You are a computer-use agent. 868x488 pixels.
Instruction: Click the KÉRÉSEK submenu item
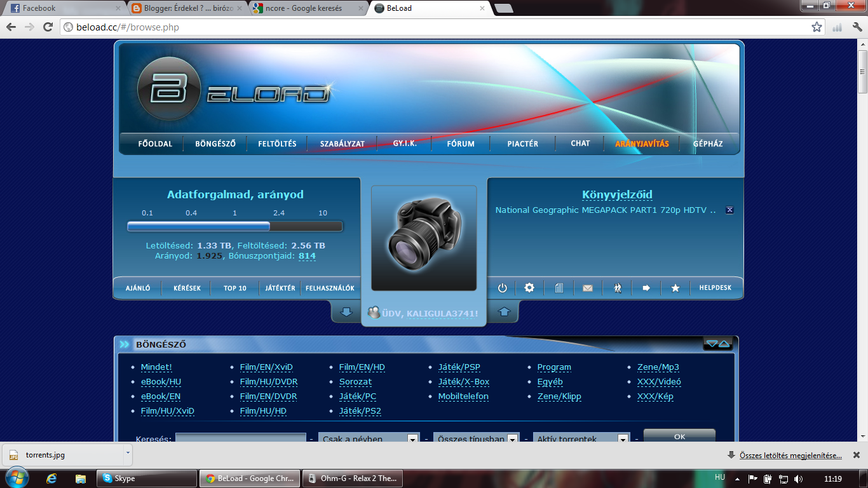(187, 288)
